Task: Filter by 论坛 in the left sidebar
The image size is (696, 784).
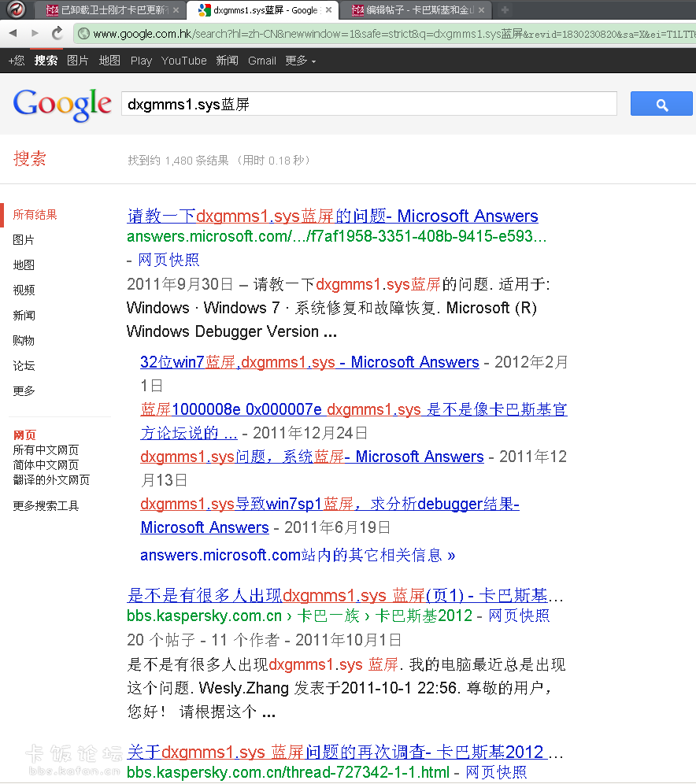Action: click(24, 365)
